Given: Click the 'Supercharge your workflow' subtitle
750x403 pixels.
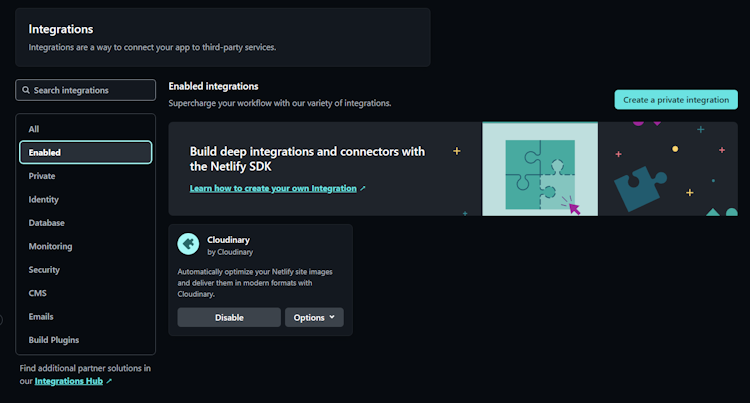Looking at the screenshot, I should (x=280, y=103).
